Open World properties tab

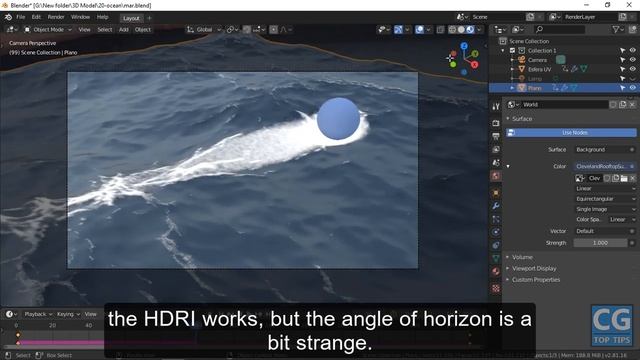[496, 176]
